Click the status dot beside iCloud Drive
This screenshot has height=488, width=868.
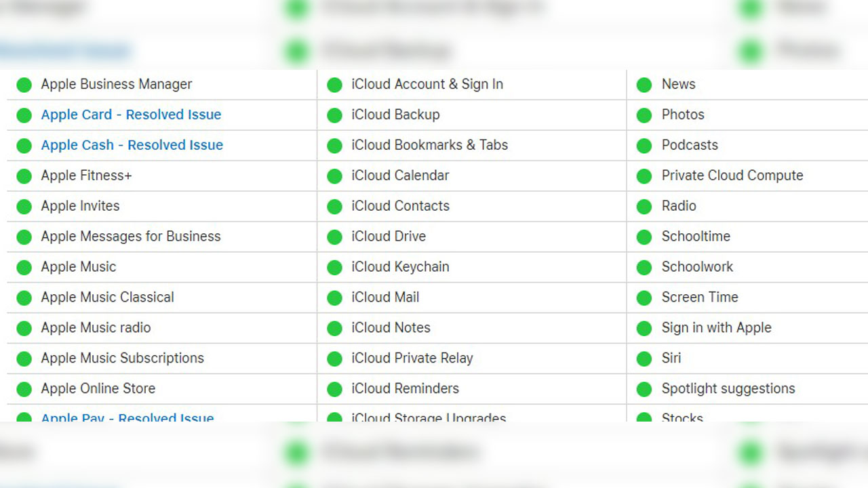click(334, 237)
